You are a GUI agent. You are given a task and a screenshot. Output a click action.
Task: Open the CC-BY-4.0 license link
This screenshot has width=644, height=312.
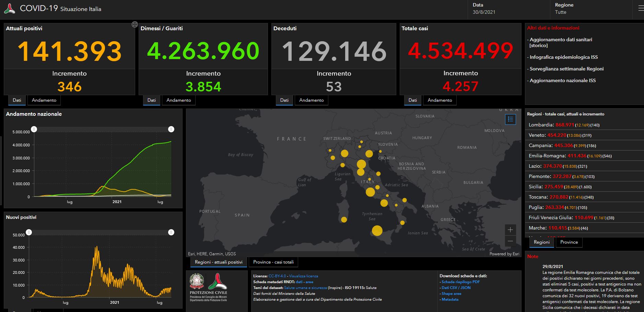coord(277,276)
